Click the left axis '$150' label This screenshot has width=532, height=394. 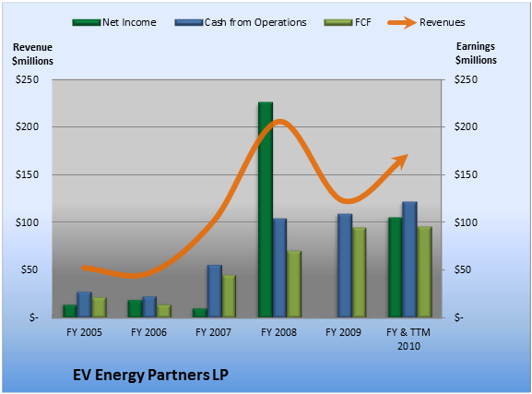point(27,174)
